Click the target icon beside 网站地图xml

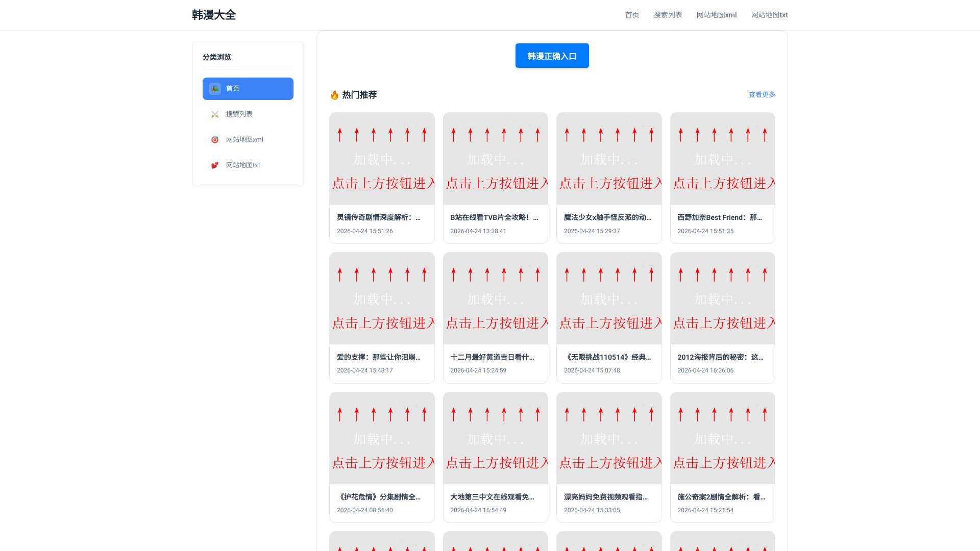(x=215, y=140)
